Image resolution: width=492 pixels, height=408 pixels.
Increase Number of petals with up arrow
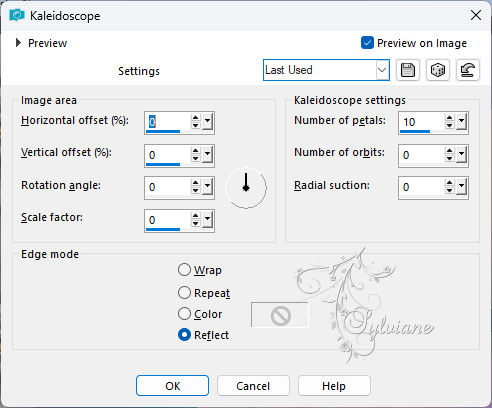450,118
